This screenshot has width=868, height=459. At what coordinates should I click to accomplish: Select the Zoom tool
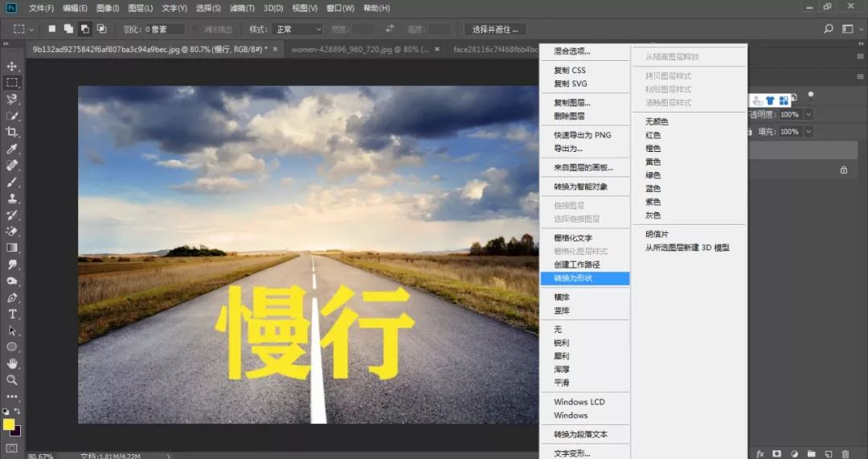[11, 380]
